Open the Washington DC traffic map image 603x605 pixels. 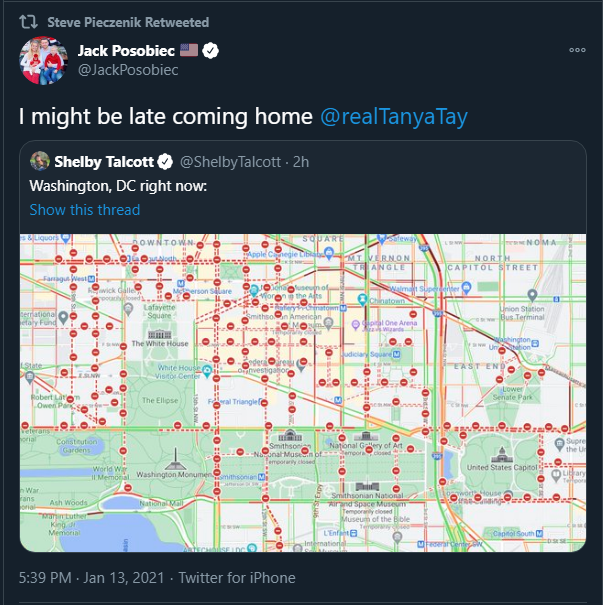pyautogui.click(x=302, y=392)
